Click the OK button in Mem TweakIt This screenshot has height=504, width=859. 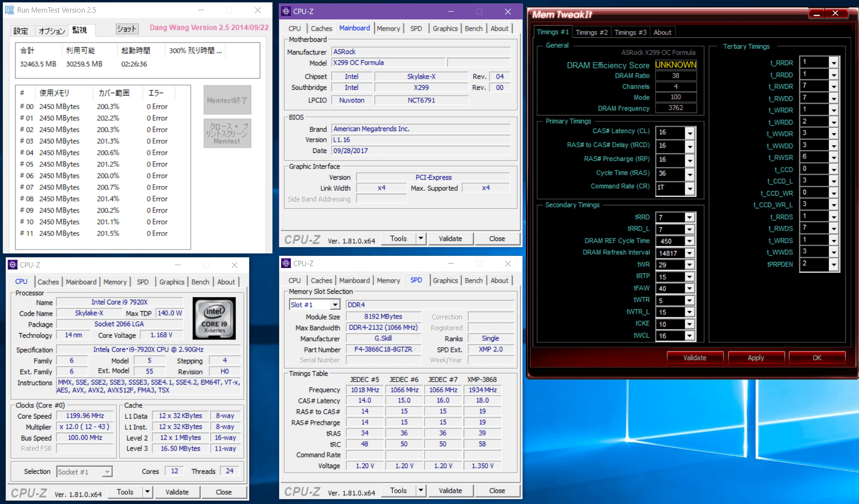point(817,358)
